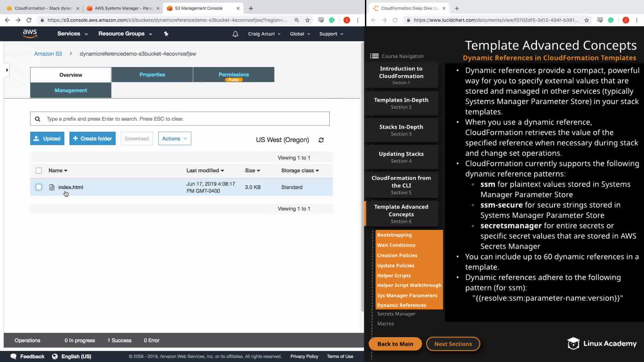Click the index.html file icon
The width and height of the screenshot is (644, 362).
pyautogui.click(x=52, y=187)
